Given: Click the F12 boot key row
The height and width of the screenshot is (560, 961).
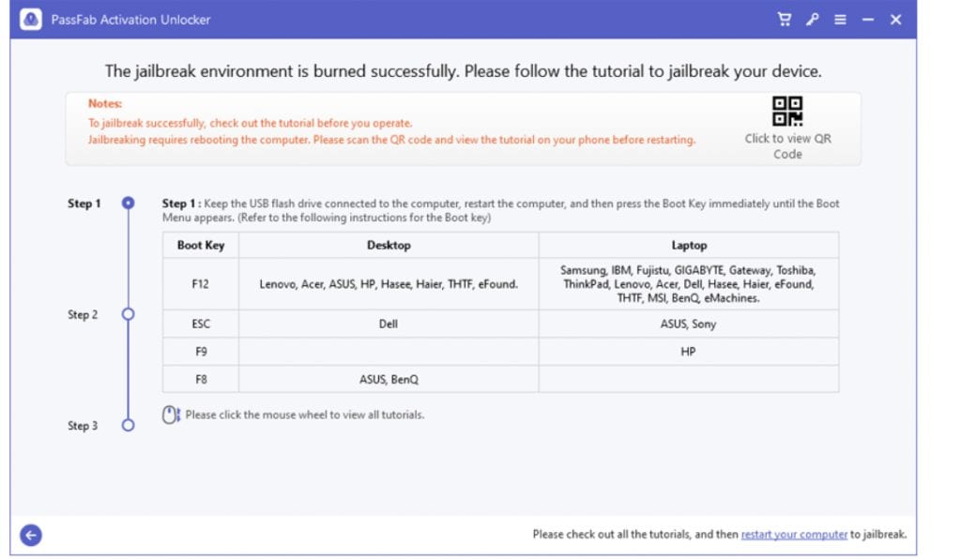Looking at the screenshot, I should point(501,283).
